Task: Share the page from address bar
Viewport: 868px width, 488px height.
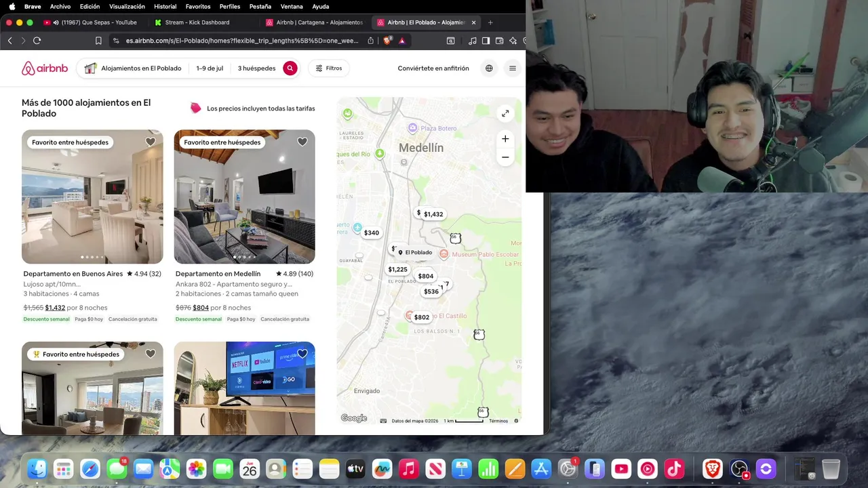Action: point(370,41)
